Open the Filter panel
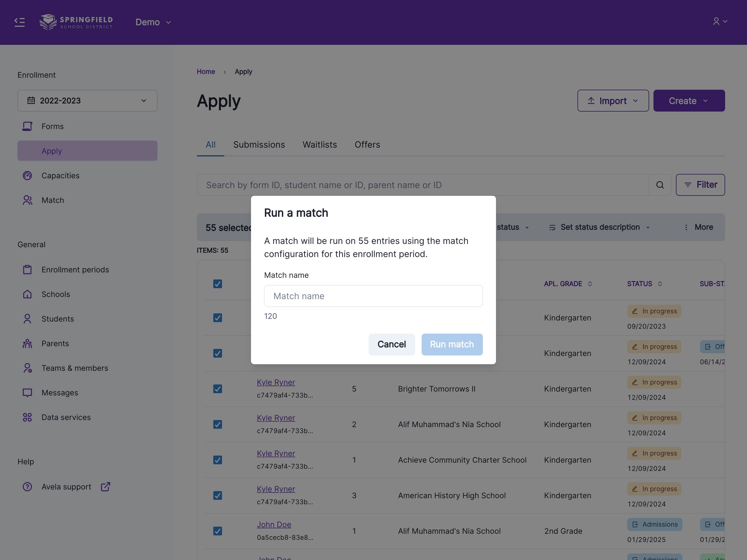Viewport: 747px width, 560px height. pyautogui.click(x=700, y=184)
